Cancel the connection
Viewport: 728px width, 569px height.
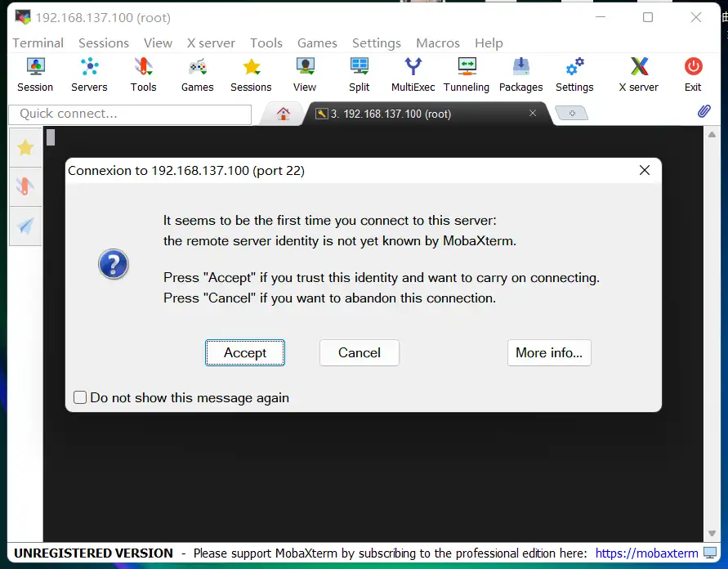360,352
